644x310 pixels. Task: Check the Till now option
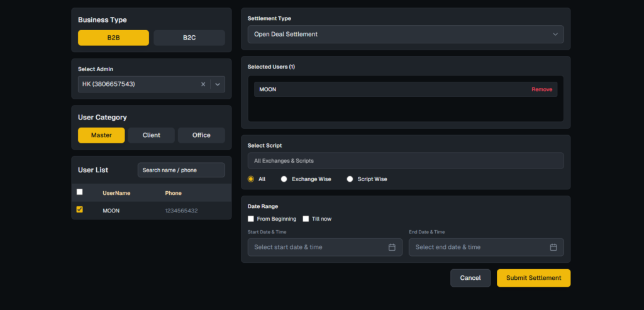click(x=306, y=219)
